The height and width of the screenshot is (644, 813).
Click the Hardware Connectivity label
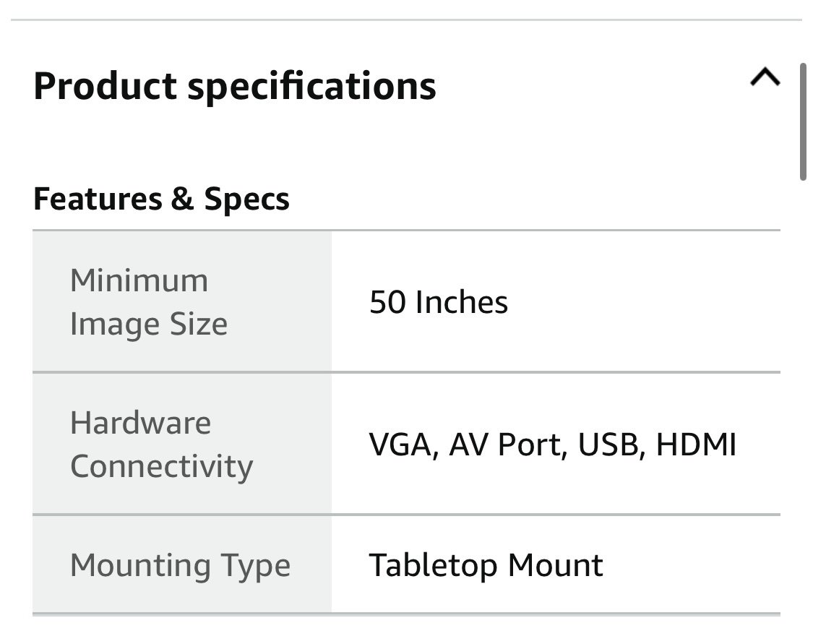pyautogui.click(x=161, y=445)
